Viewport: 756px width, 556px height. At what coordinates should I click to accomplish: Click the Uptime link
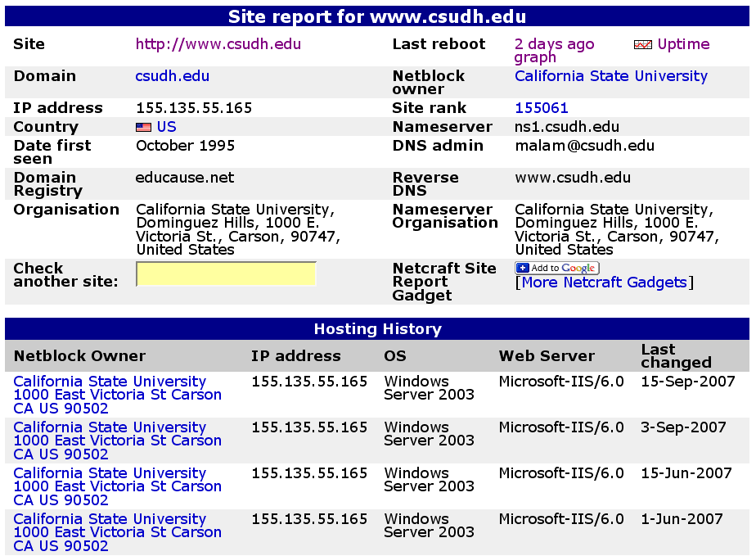[x=683, y=44]
